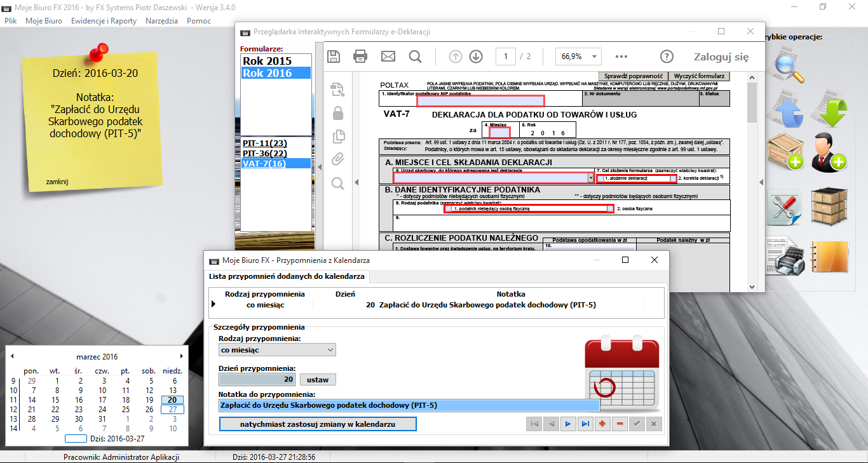
Task: Add a product with the crate plus icon
Action: tap(786, 151)
